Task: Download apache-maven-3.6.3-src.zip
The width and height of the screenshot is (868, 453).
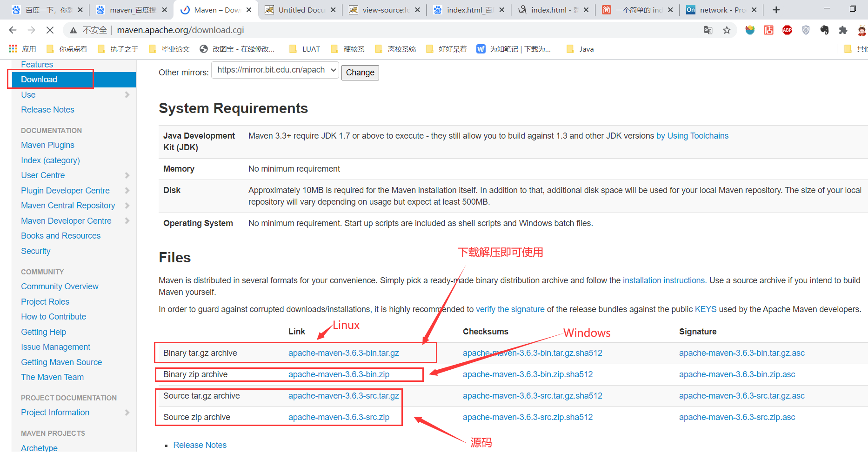Action: 339,417
